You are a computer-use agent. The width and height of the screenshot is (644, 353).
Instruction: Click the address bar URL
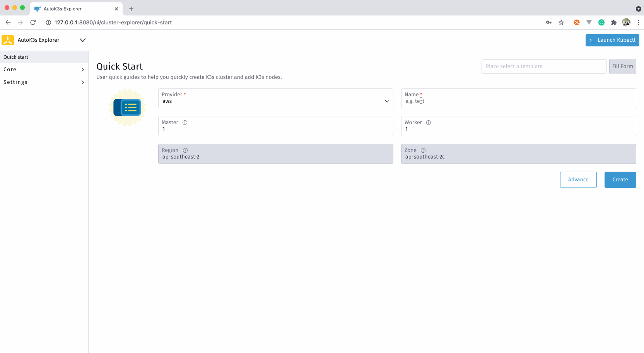tap(113, 22)
